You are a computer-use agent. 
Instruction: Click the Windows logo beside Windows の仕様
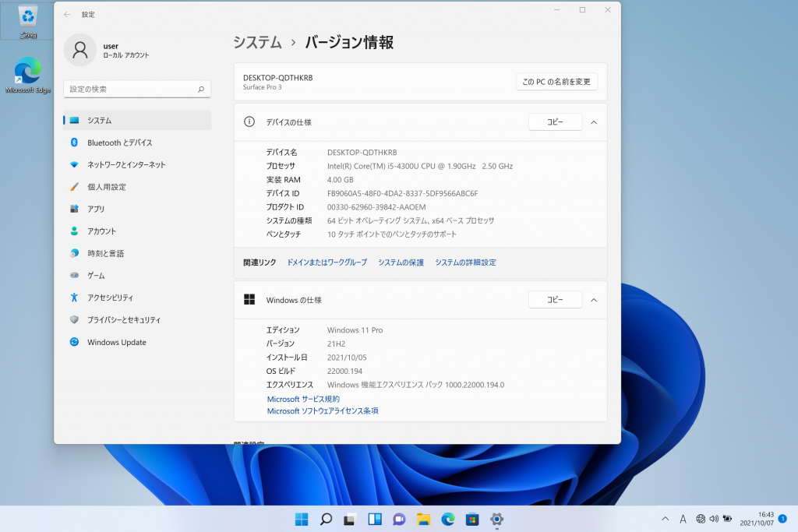pos(249,300)
